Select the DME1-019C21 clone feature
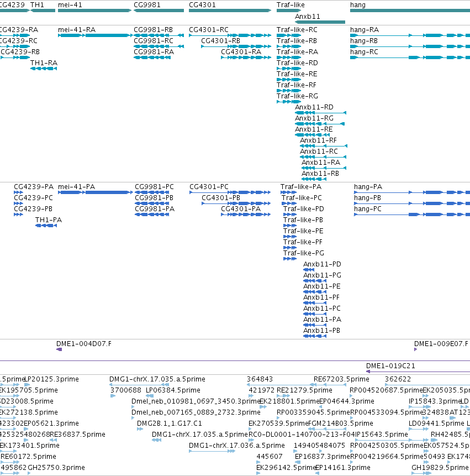 click(390, 366)
